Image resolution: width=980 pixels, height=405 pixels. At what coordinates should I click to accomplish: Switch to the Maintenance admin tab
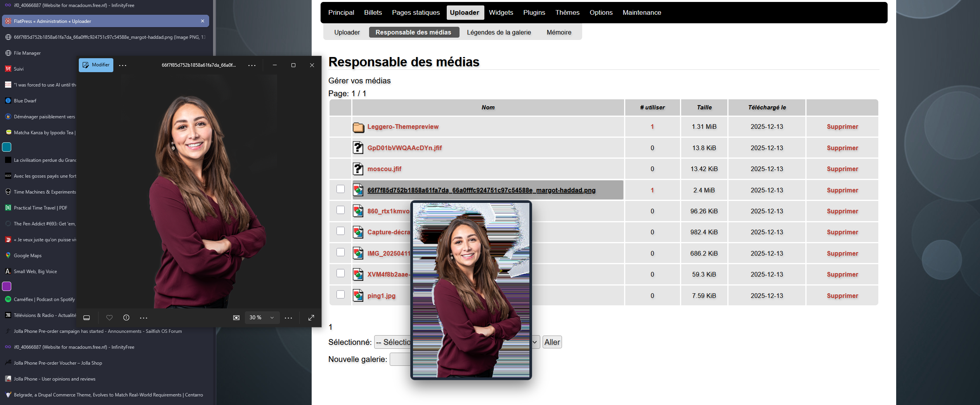point(642,12)
